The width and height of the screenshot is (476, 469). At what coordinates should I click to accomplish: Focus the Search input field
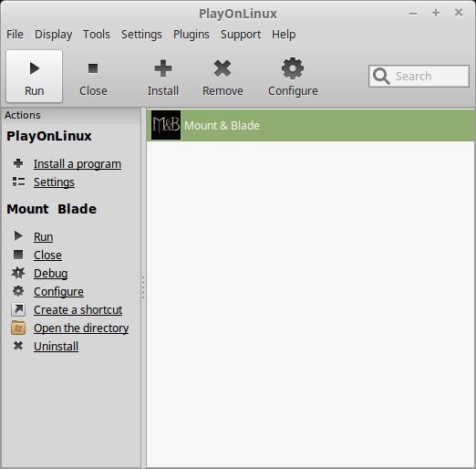(x=419, y=76)
